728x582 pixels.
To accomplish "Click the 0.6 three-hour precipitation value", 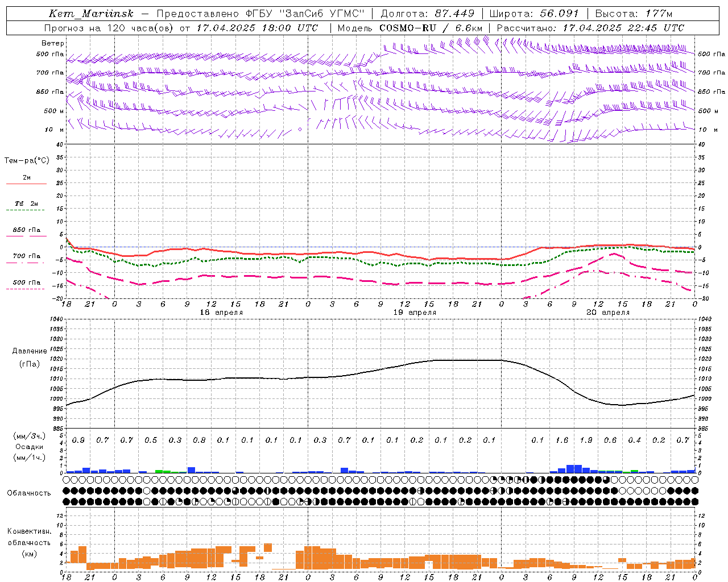I will point(610,440).
